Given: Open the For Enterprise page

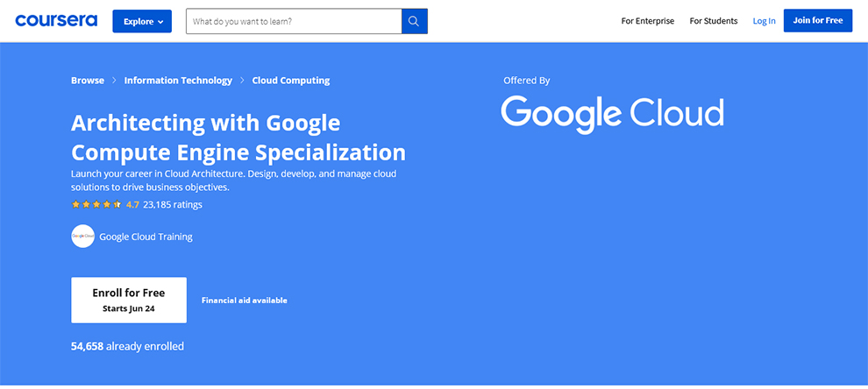Looking at the screenshot, I should 648,21.
